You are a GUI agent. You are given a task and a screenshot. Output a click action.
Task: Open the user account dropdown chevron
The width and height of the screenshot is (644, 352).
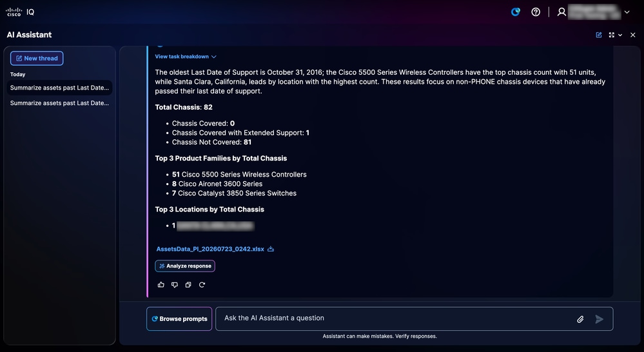tap(627, 12)
